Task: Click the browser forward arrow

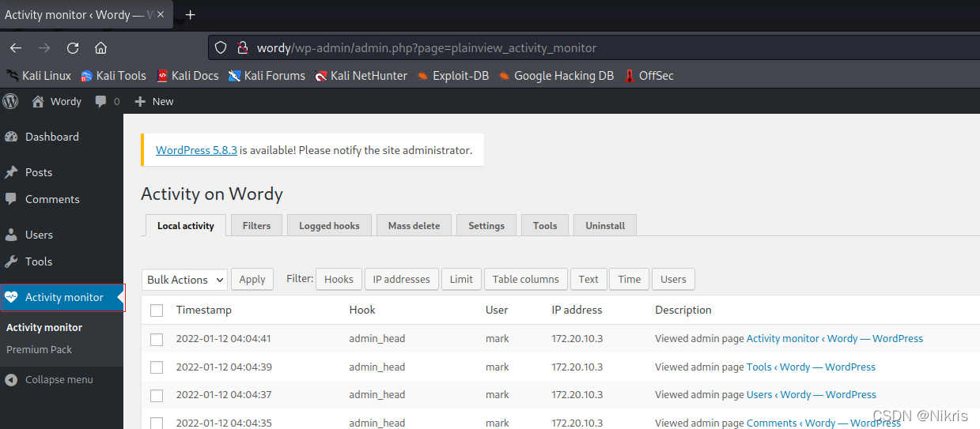Action: pos(44,47)
